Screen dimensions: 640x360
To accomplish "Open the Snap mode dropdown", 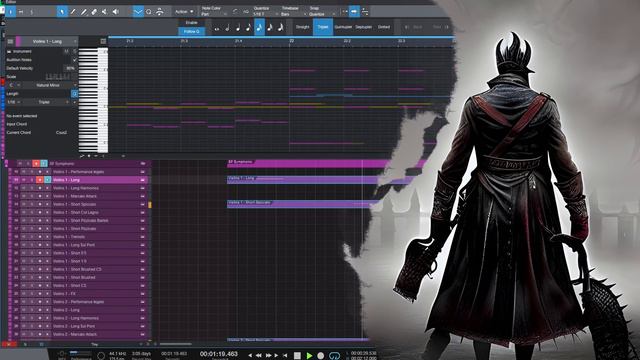I will click(x=322, y=14).
